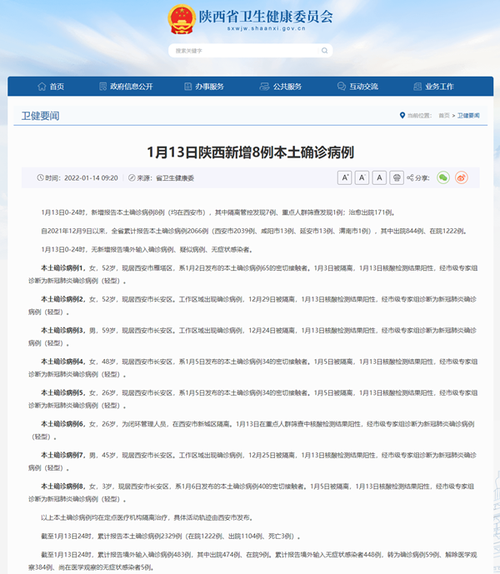Click the icon beside 业务工作
Viewport: 500px width, 574px height.
417,86
